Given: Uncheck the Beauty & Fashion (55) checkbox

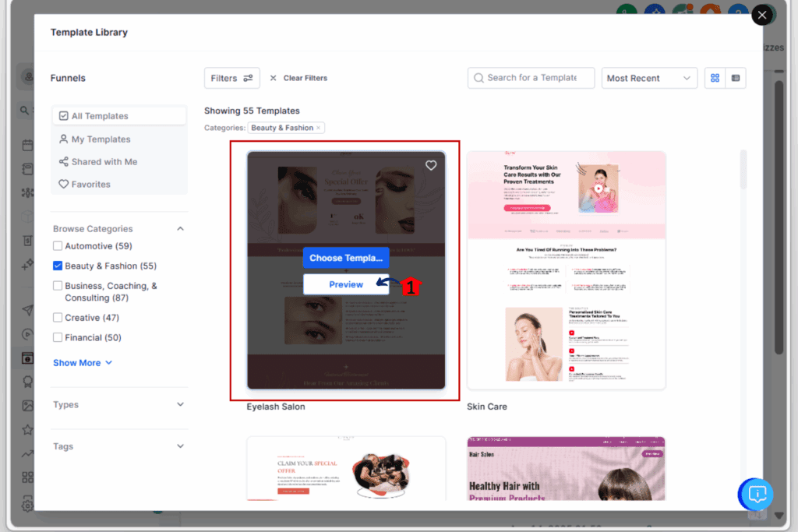Looking at the screenshot, I should click(58, 266).
